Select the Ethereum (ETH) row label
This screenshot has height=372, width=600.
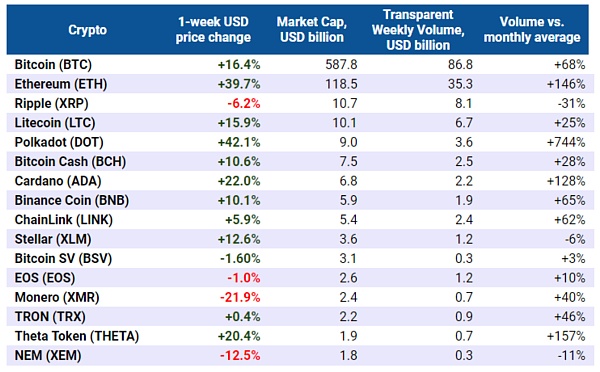pos(61,84)
